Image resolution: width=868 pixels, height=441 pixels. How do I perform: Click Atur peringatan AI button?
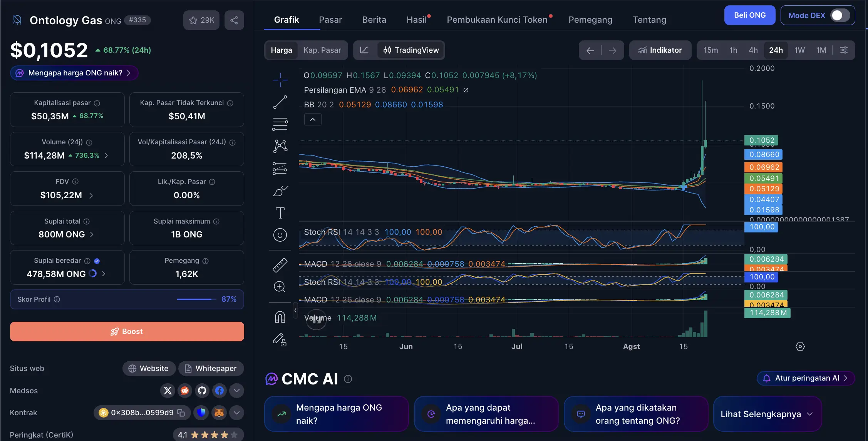(806, 378)
